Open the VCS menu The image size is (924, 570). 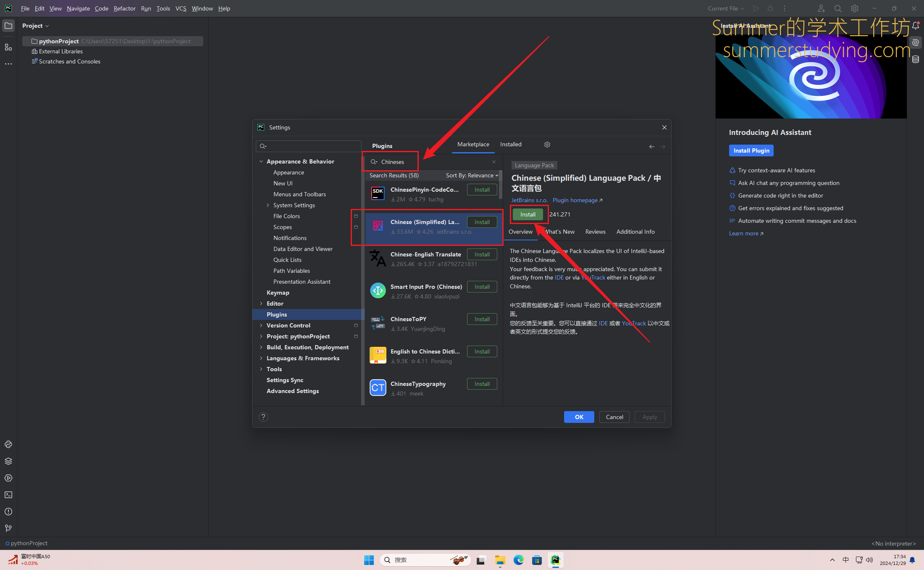(x=181, y=8)
